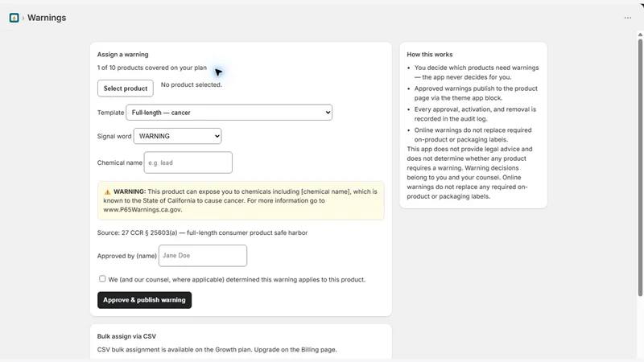Click the Warnings page title in the breadcrumb
Viewport: 644px width, 362px height.
[x=47, y=18]
